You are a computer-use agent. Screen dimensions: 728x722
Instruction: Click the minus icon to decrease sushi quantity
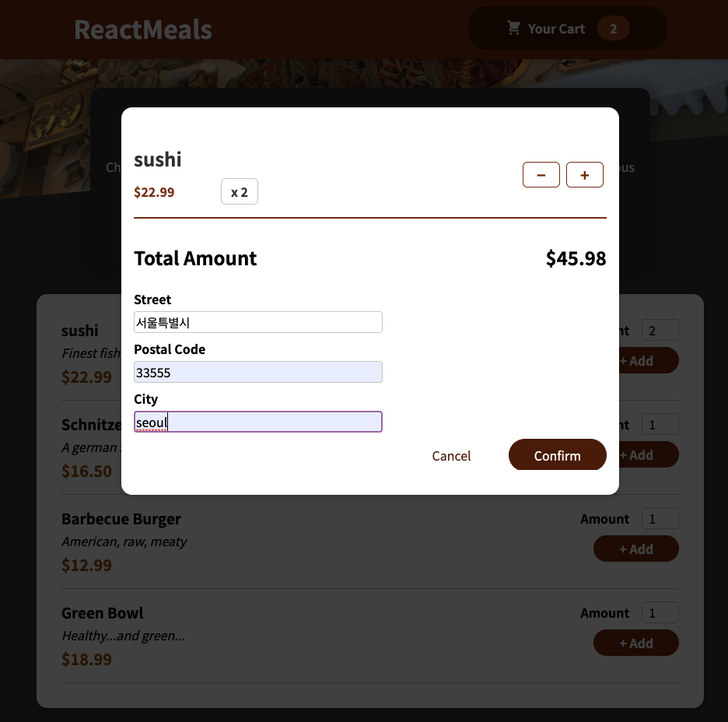pyautogui.click(x=541, y=174)
